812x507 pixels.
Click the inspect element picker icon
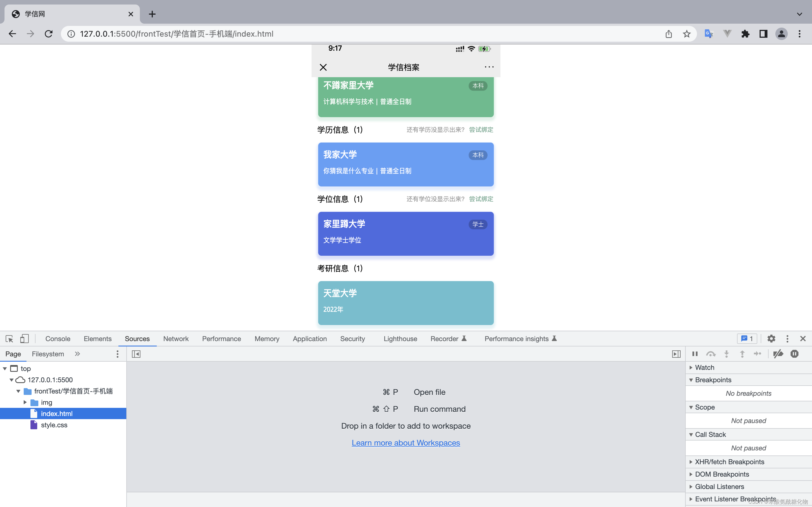9,339
